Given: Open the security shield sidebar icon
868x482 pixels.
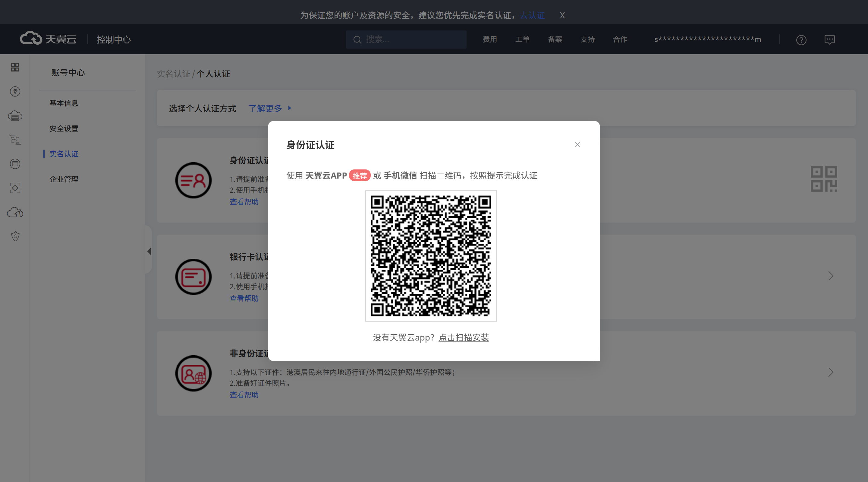Looking at the screenshot, I should pos(15,236).
